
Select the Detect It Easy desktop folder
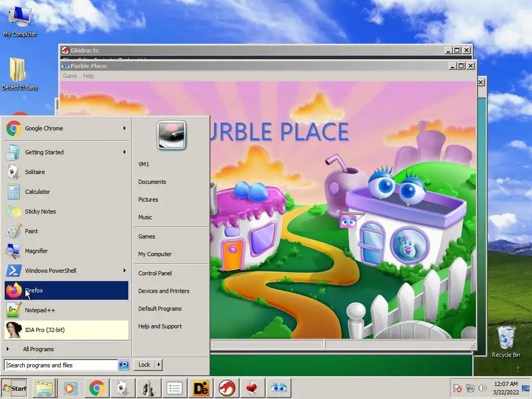[x=19, y=74]
